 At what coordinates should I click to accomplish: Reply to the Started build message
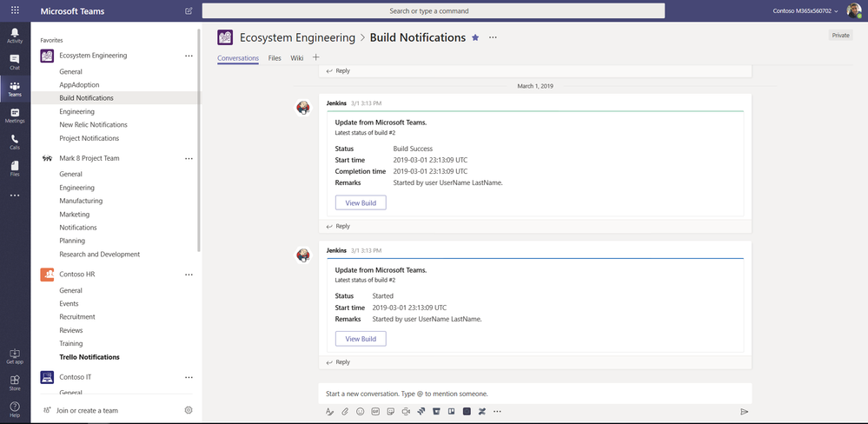coord(338,362)
